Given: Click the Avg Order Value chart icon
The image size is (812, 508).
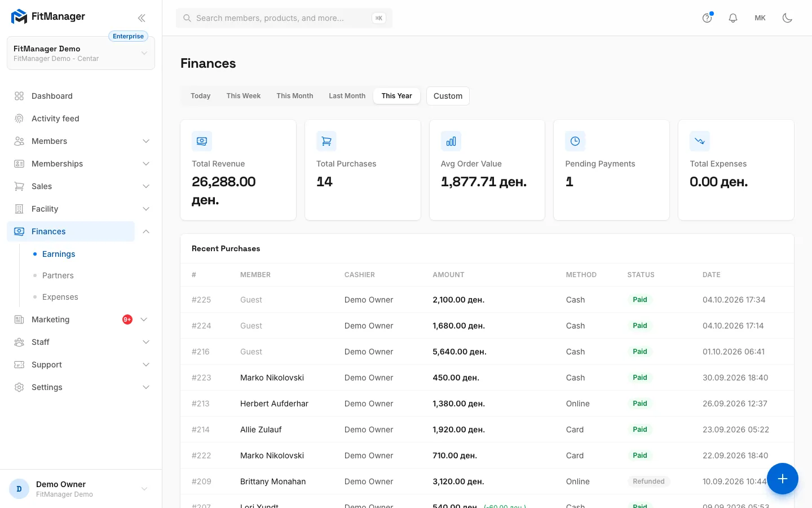Looking at the screenshot, I should point(451,141).
